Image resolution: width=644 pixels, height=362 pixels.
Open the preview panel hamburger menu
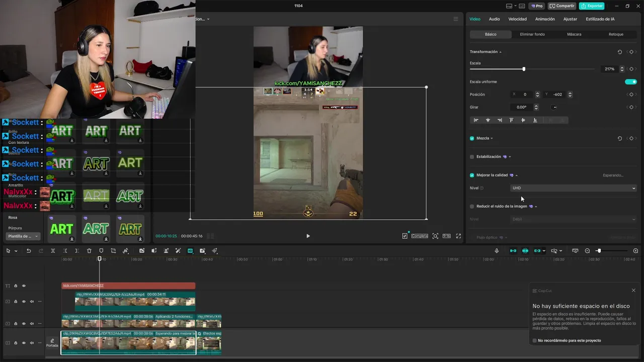[x=456, y=19]
